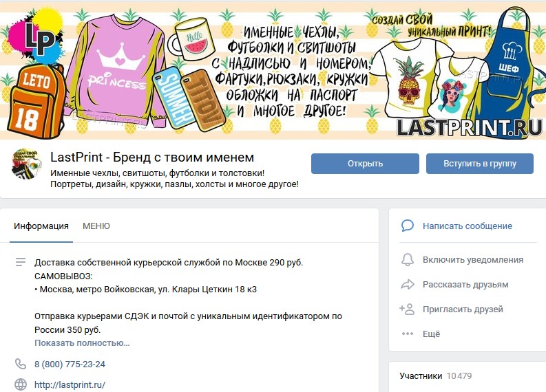Click the notification bell icon
The width and height of the screenshot is (546, 392).
click(408, 259)
